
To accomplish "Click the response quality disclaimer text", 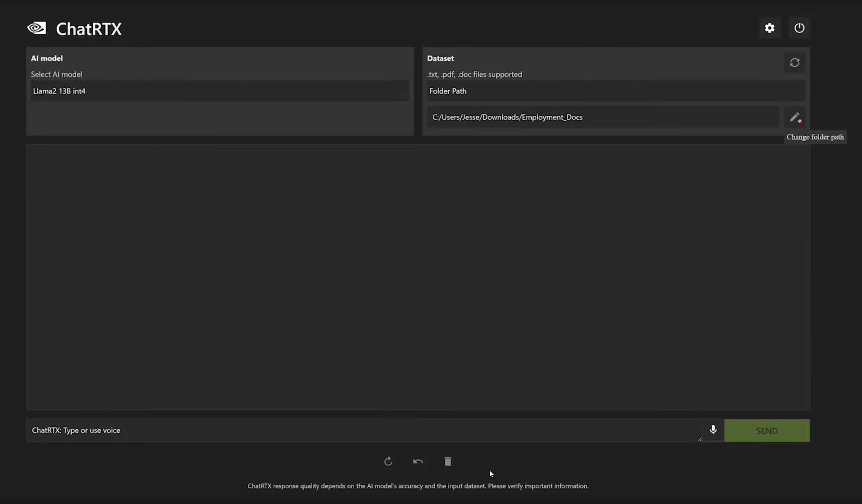I will pyautogui.click(x=418, y=486).
